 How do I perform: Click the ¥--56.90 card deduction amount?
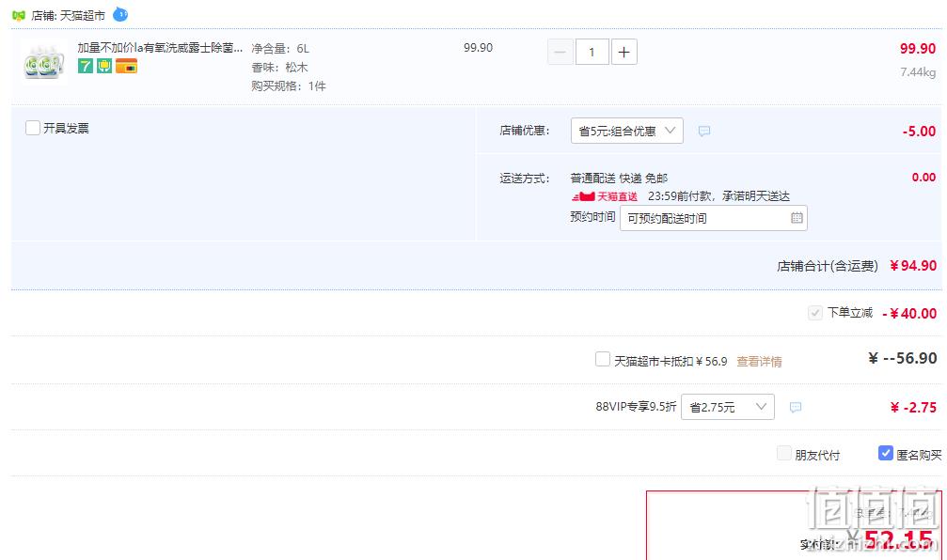[x=903, y=358]
